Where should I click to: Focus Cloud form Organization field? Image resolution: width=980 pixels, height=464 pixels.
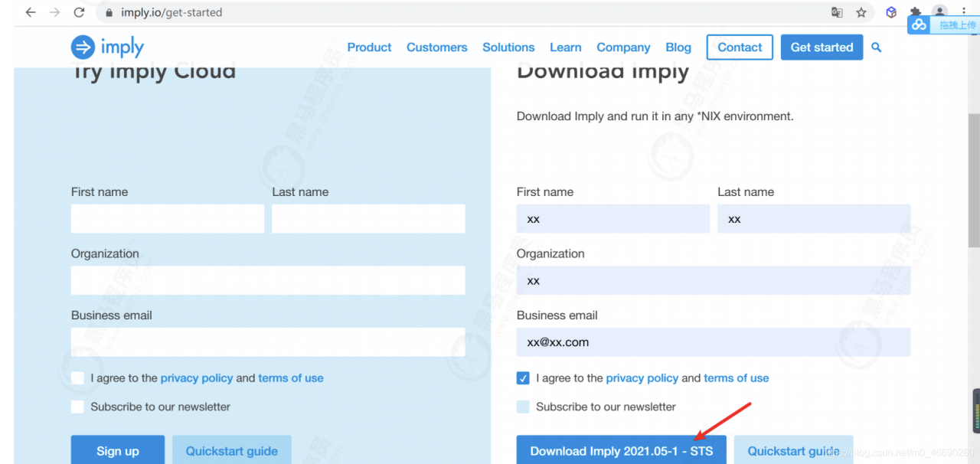point(268,280)
